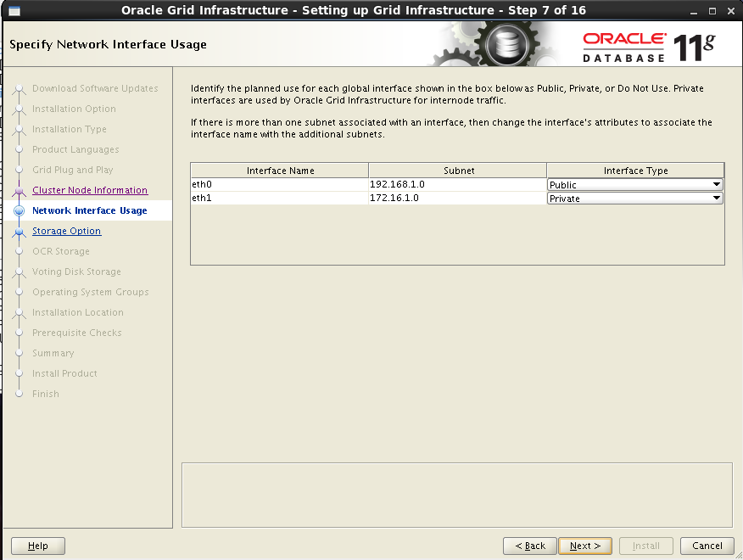Image resolution: width=743 pixels, height=560 pixels.
Task: Click the Finish step
Action: [x=46, y=394]
